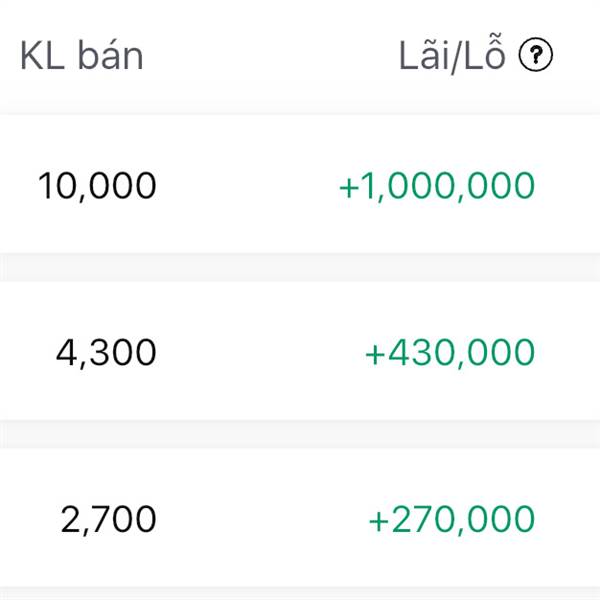This screenshot has height=600, width=600.
Task: Sort by the KL bán column header
Action: tap(81, 56)
